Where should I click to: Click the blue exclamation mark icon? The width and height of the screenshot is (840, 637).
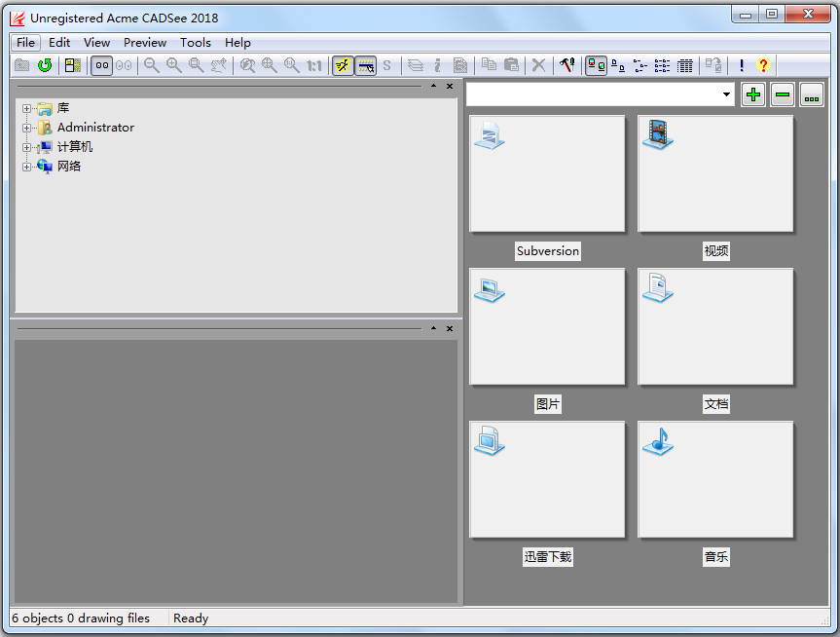[x=742, y=65]
